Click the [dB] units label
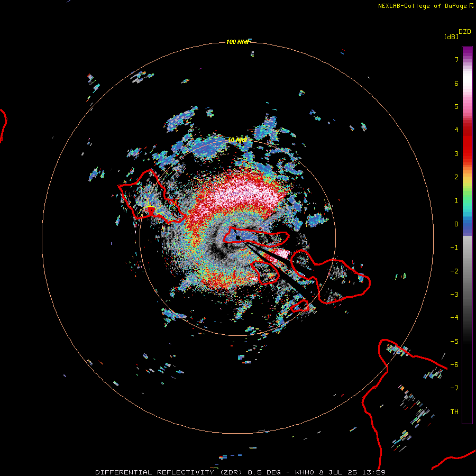The height and width of the screenshot is (476, 476). (451, 36)
